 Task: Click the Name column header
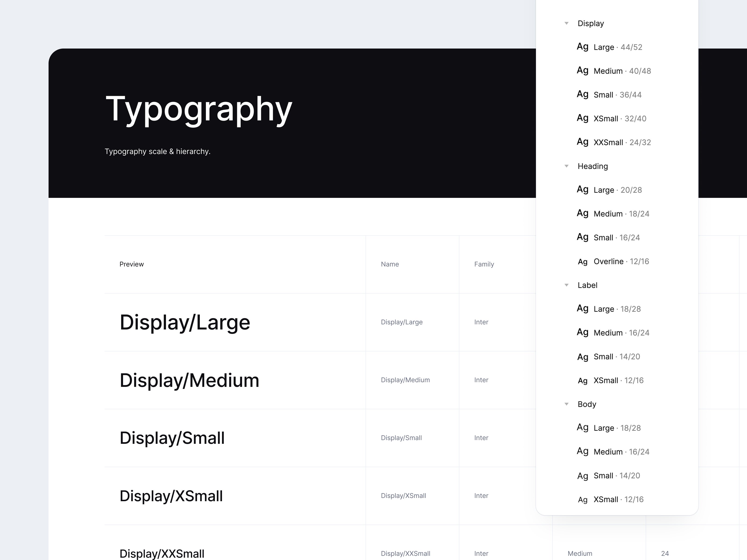click(390, 264)
